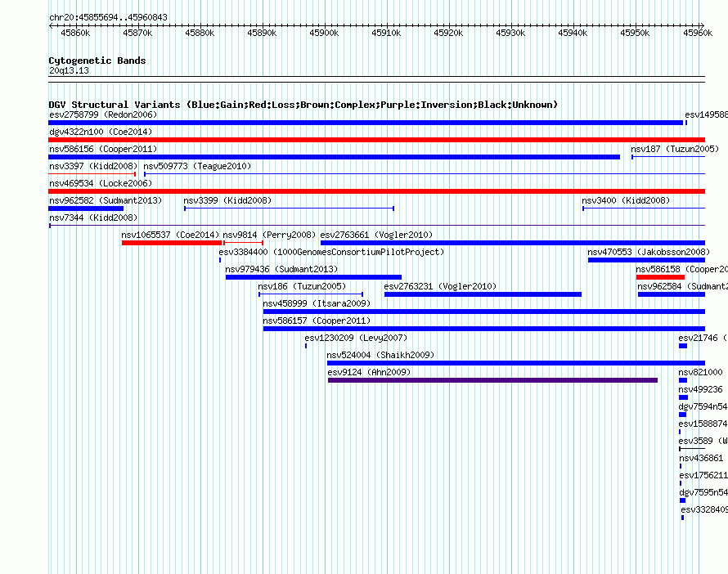The width and height of the screenshot is (728, 574).
Task: Open nsv499236 variant label
Action: click(x=701, y=389)
